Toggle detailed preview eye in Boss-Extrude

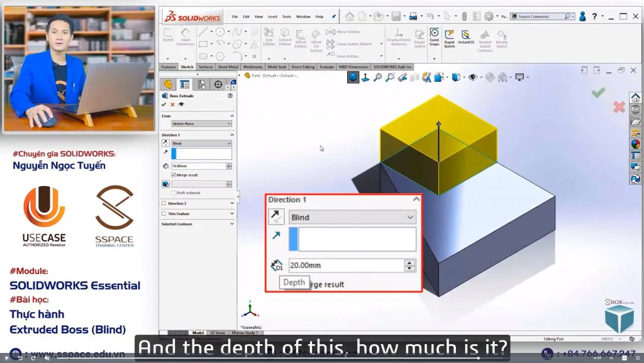(x=181, y=104)
